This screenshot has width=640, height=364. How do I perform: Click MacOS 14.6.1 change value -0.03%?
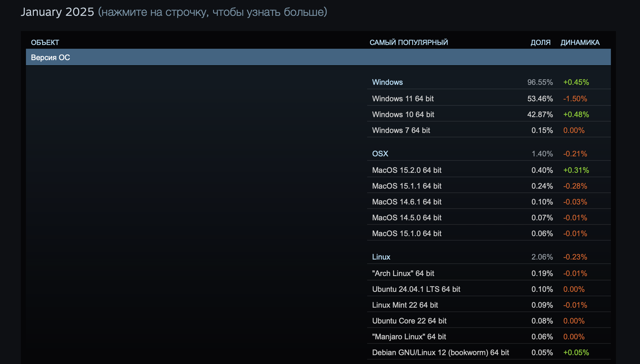575,201
